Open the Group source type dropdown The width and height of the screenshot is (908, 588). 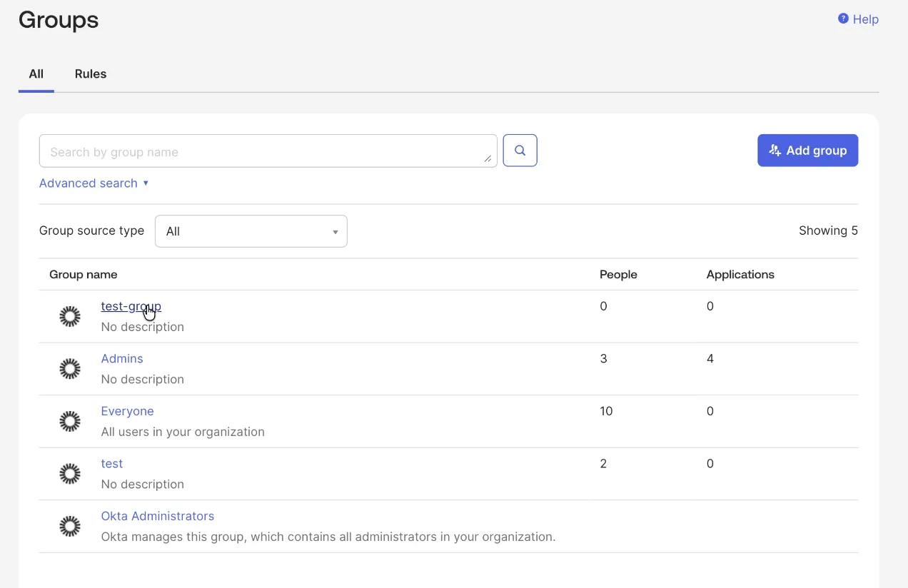tap(251, 231)
